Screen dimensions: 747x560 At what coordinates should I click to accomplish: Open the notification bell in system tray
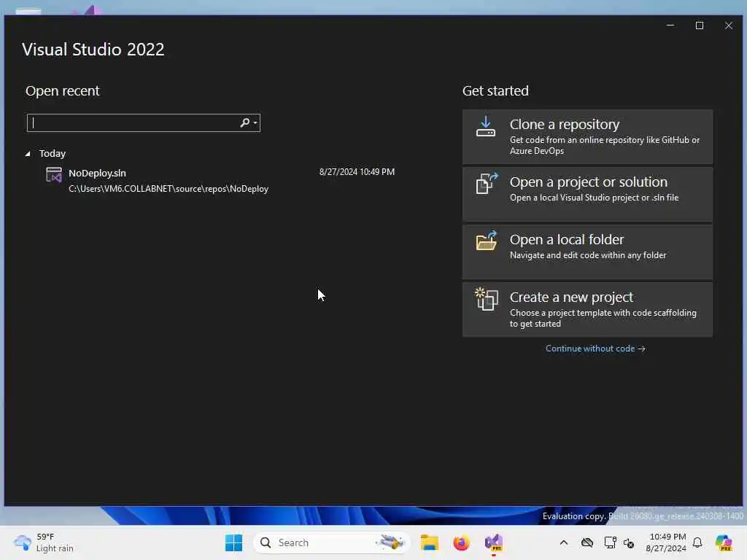[x=697, y=542]
